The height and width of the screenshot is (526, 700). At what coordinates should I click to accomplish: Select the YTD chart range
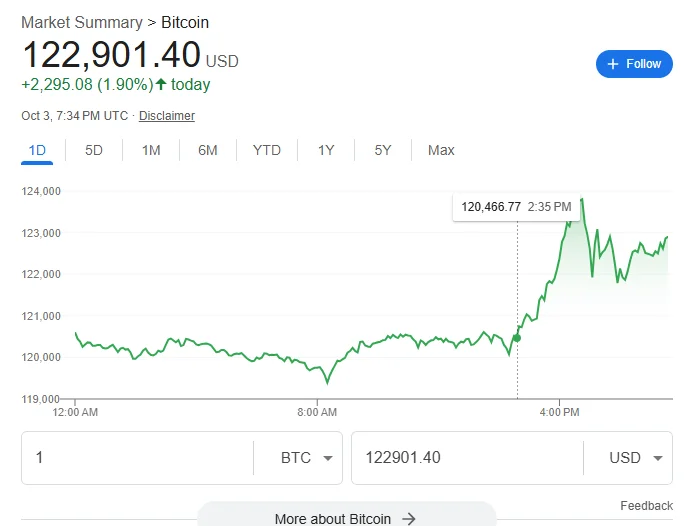(x=267, y=150)
